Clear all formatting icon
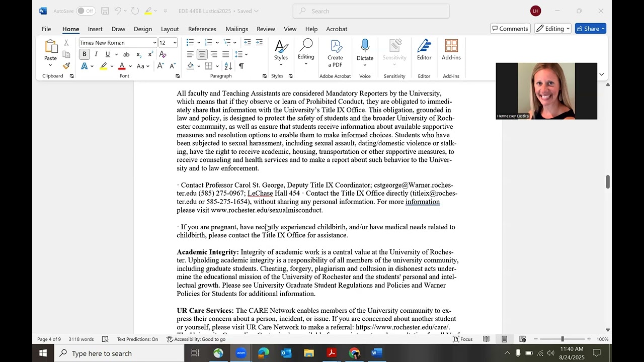The image size is (644, 362). (163, 54)
